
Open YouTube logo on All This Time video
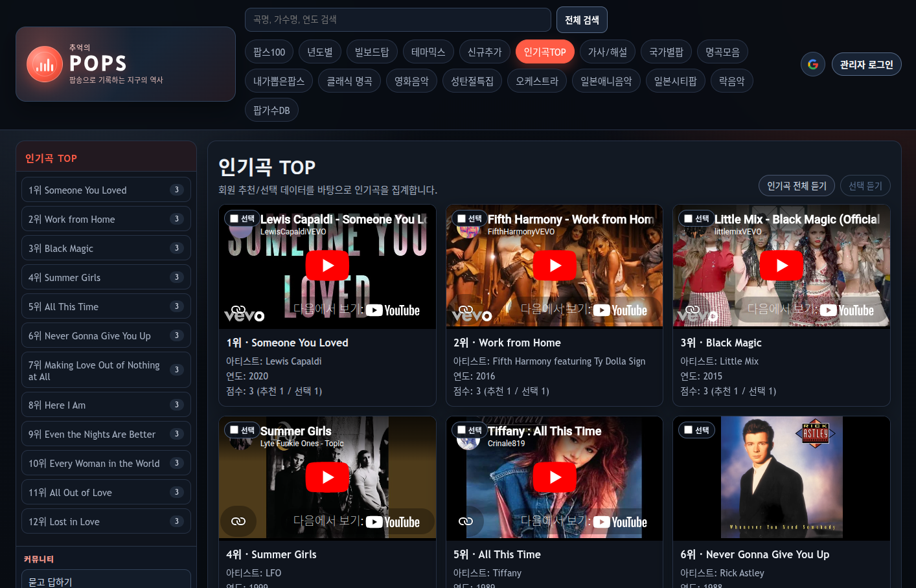621,522
